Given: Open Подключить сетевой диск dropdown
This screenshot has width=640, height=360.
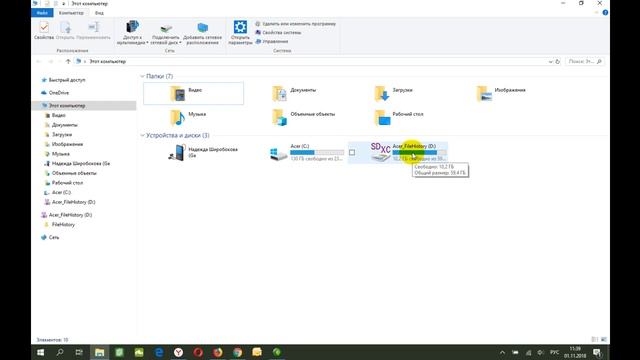Looking at the screenshot, I should tap(166, 33).
